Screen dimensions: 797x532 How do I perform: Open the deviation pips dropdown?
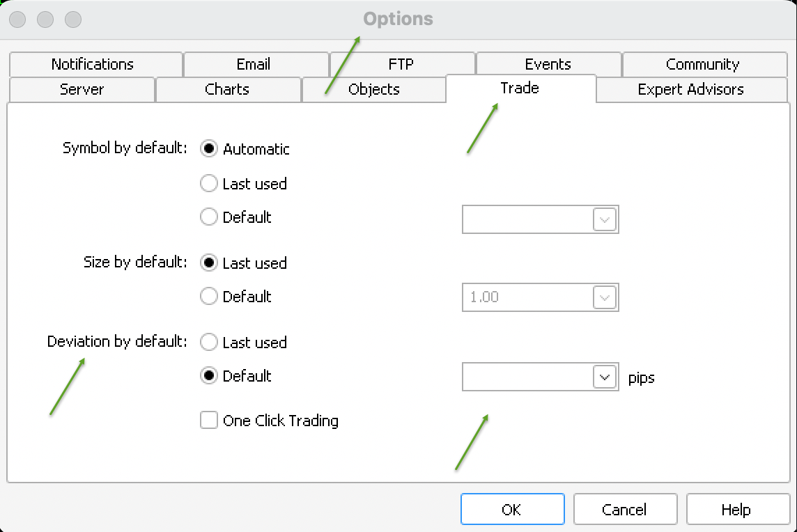pyautogui.click(x=605, y=377)
